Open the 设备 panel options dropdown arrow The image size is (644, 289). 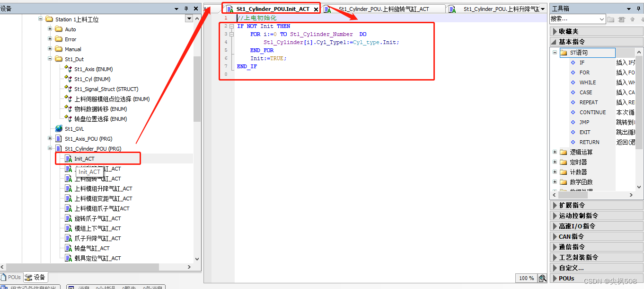tap(177, 9)
